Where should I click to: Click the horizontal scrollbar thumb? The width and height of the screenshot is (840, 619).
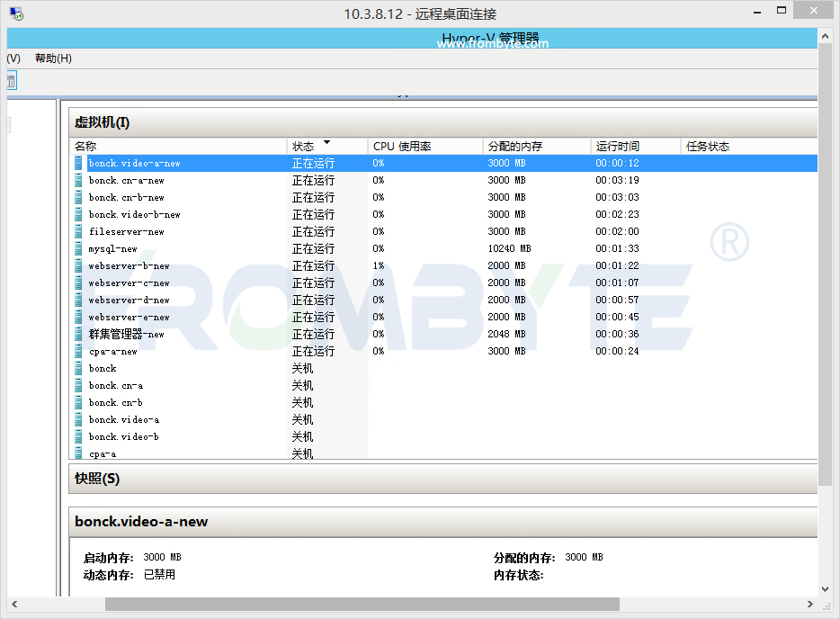point(362,604)
